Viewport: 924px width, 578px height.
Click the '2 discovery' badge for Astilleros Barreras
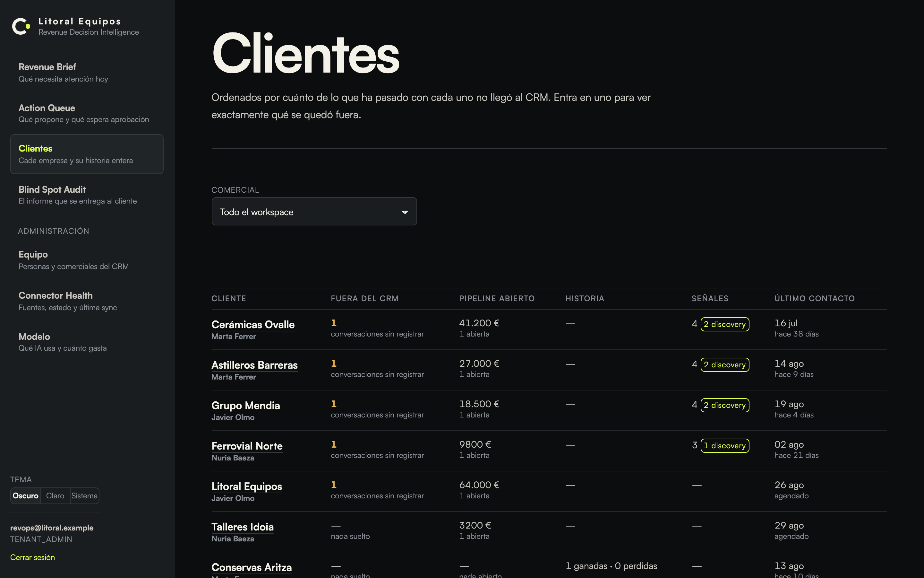click(725, 365)
